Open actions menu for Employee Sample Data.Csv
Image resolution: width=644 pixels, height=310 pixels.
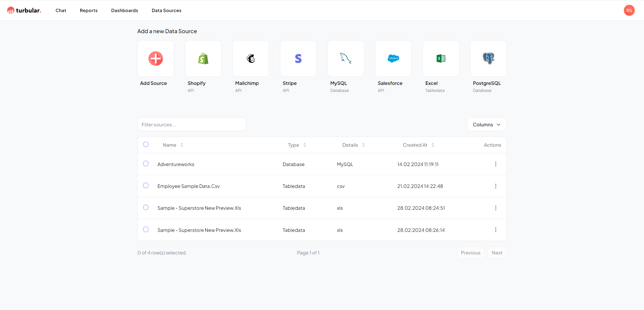tap(496, 186)
